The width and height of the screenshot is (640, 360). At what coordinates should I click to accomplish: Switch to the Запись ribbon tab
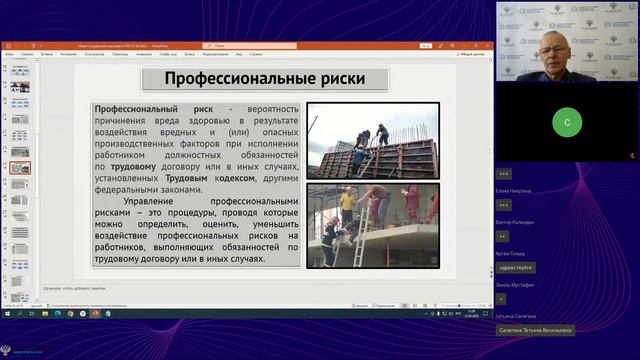189,54
